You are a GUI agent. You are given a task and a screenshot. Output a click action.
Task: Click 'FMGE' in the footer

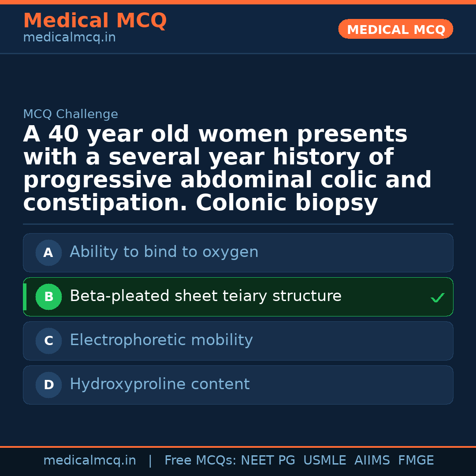tap(416, 461)
